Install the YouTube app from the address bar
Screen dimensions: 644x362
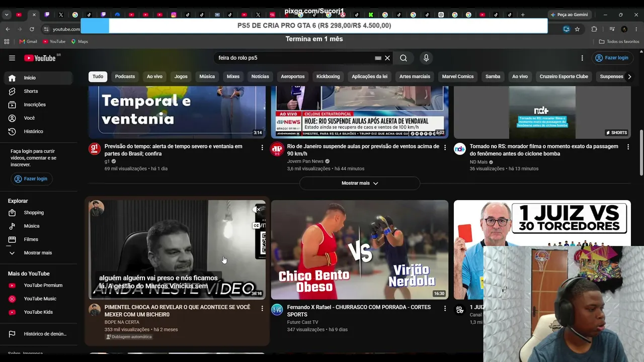coord(567,29)
